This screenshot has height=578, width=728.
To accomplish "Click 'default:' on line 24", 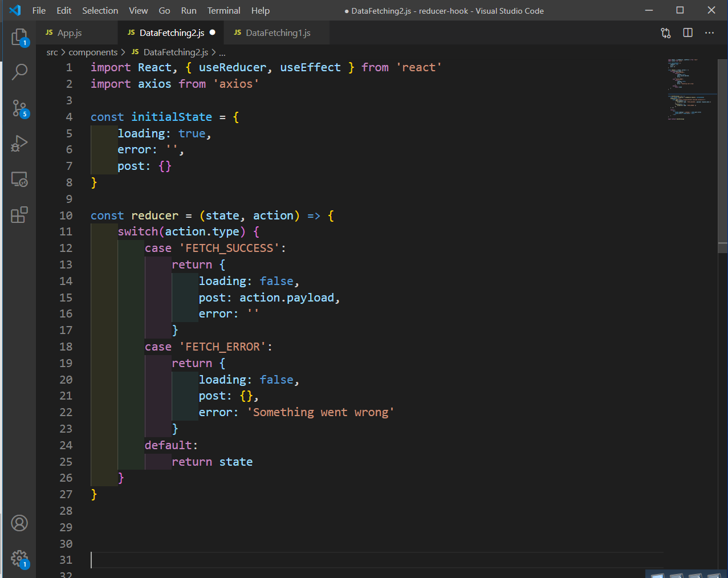I will tap(171, 445).
